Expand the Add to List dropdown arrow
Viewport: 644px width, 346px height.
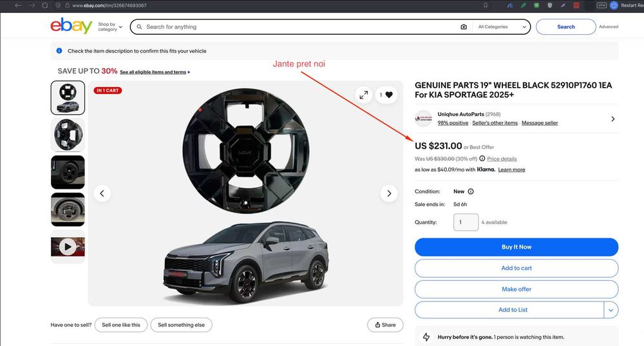[611, 310]
